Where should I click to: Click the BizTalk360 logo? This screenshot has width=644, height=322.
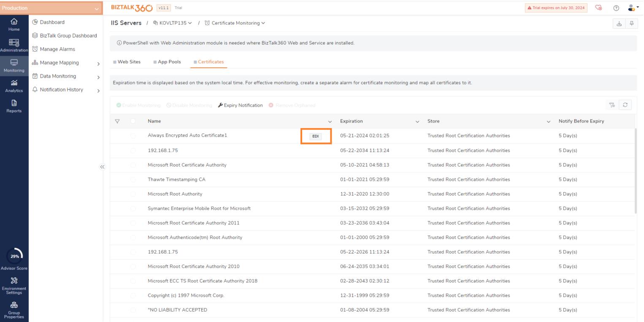(131, 8)
